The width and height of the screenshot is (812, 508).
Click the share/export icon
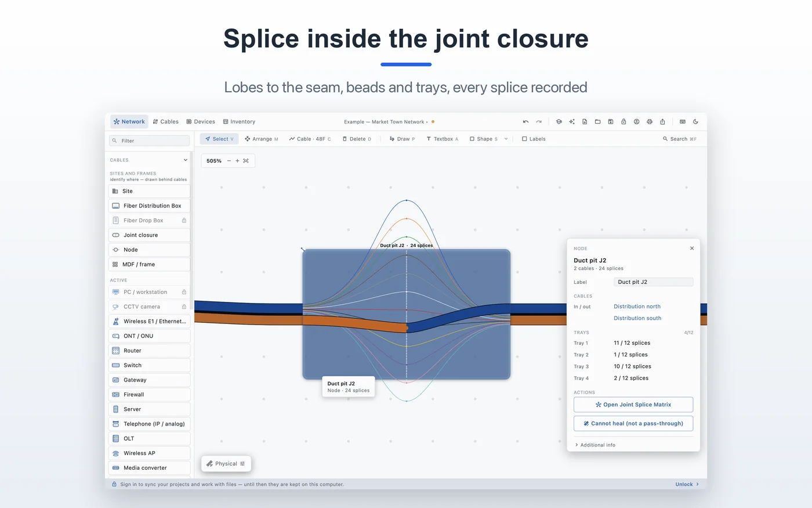(662, 122)
